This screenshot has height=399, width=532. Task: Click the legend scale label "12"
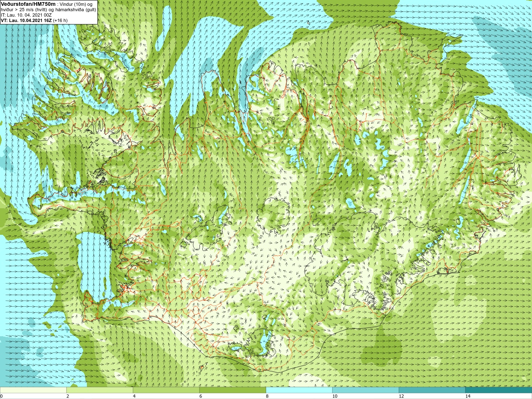click(x=401, y=396)
